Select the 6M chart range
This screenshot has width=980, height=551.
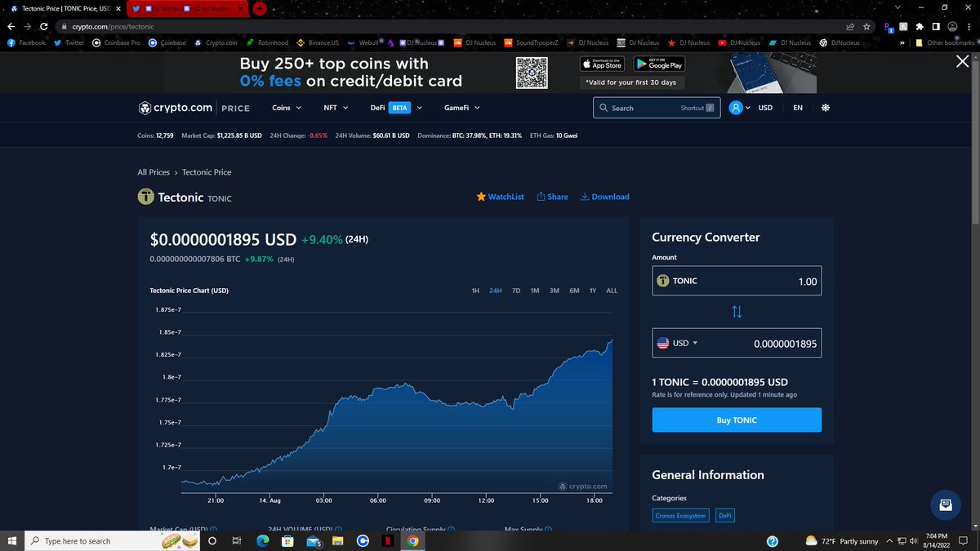574,291
